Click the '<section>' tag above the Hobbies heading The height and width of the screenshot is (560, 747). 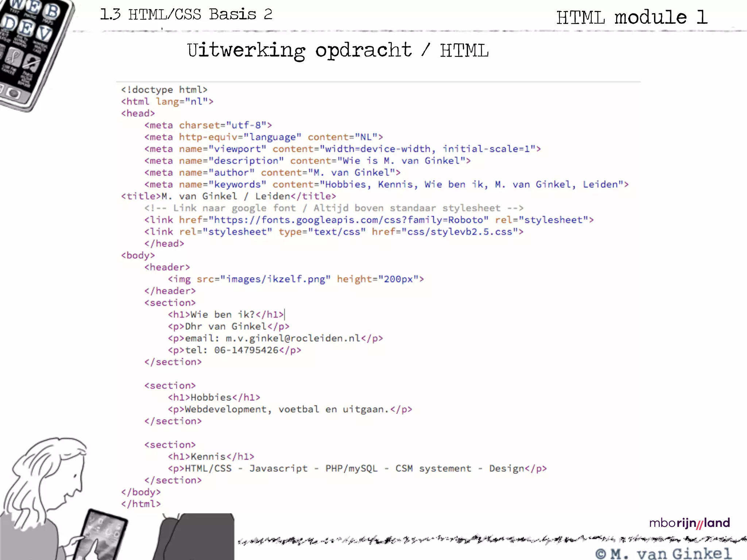coord(170,386)
